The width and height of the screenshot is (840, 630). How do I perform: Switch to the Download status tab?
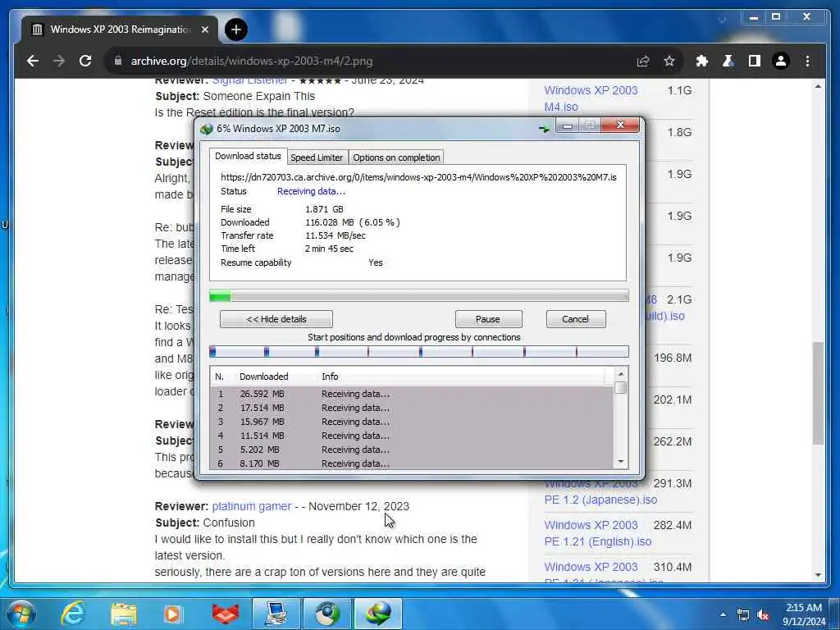point(248,156)
